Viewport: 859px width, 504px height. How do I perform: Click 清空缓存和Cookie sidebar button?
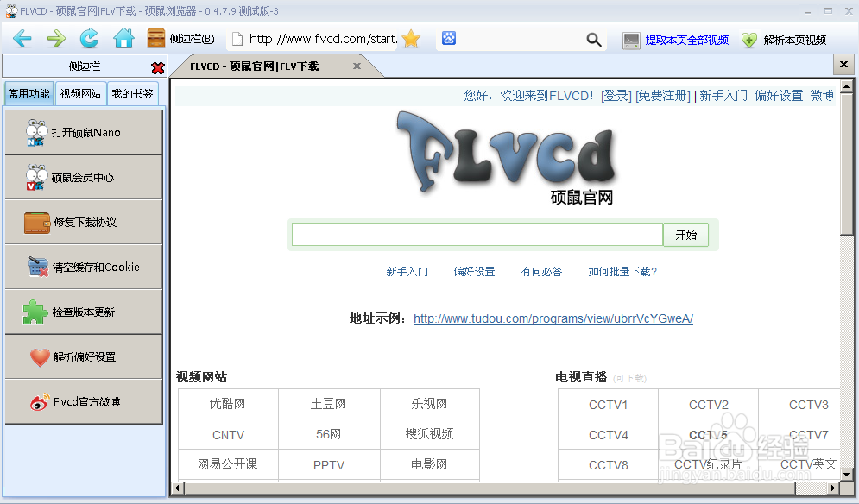tap(84, 267)
